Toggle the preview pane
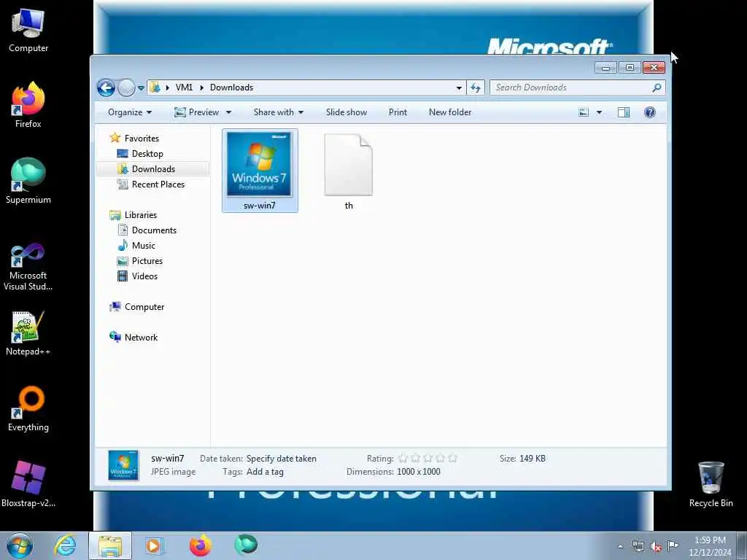Image resolution: width=747 pixels, height=560 pixels. coord(624,112)
